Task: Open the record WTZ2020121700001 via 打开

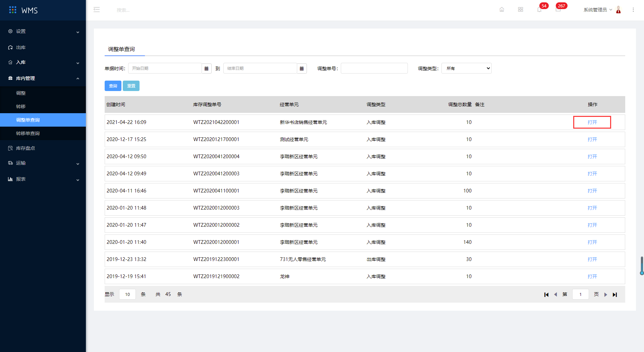Action: point(592,139)
